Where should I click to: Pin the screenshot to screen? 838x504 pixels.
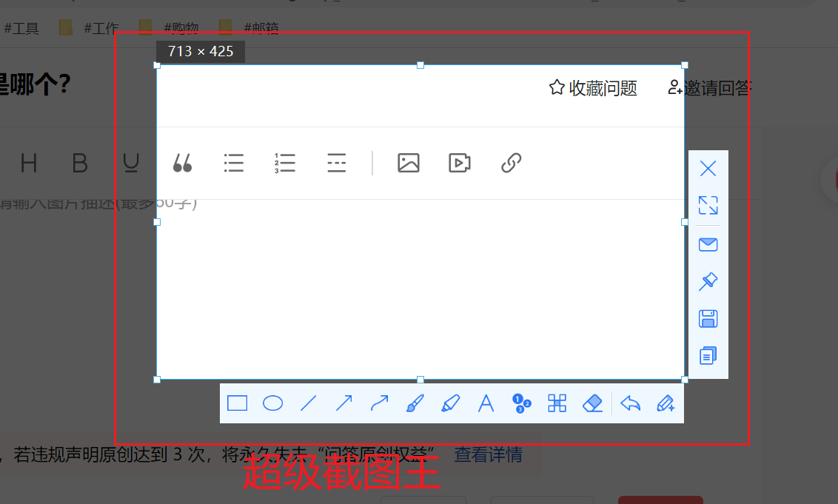[x=708, y=281]
